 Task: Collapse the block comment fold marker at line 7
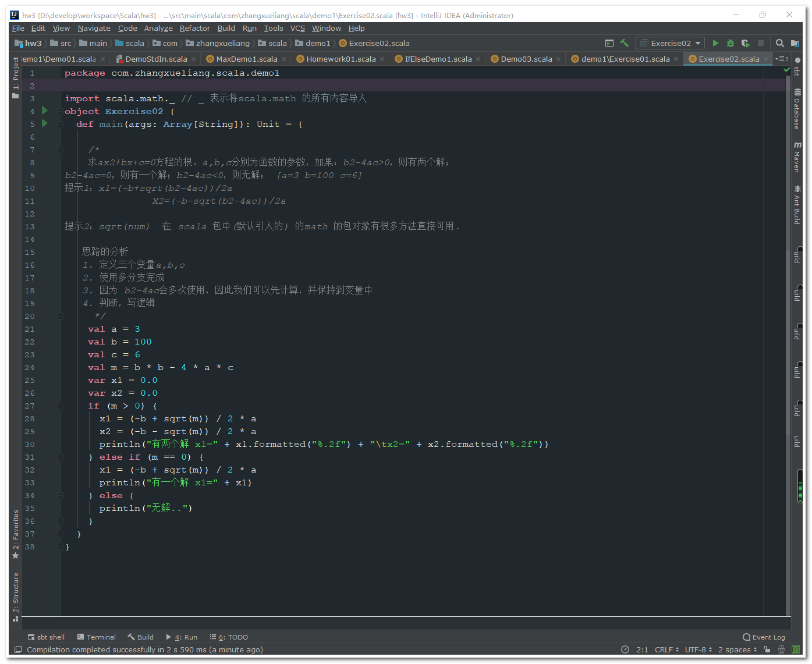coord(60,150)
